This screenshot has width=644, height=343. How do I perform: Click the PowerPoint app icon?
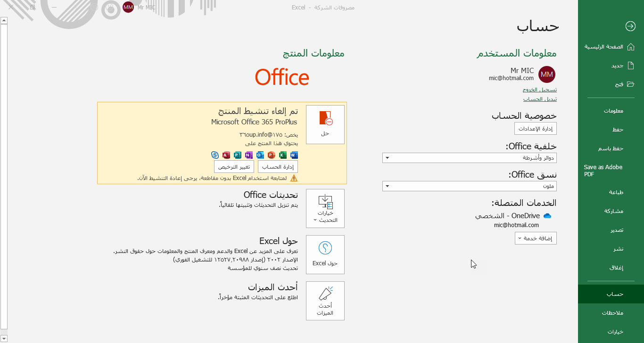point(272,155)
